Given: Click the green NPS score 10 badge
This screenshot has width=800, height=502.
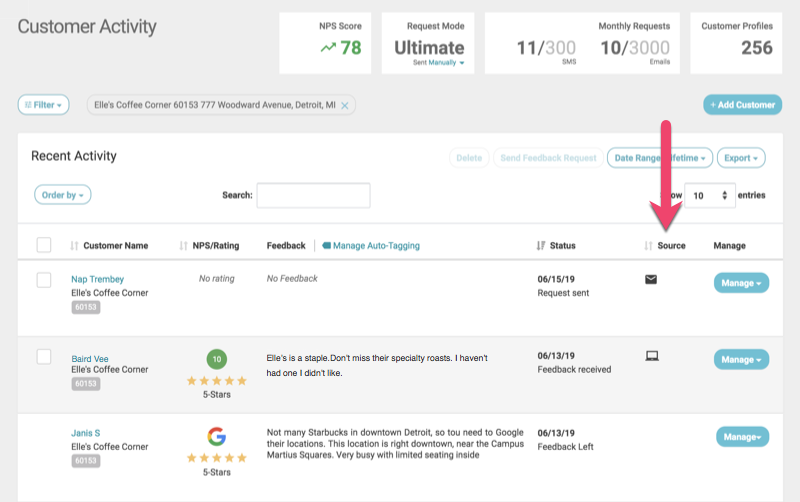Looking at the screenshot, I should (x=215, y=359).
